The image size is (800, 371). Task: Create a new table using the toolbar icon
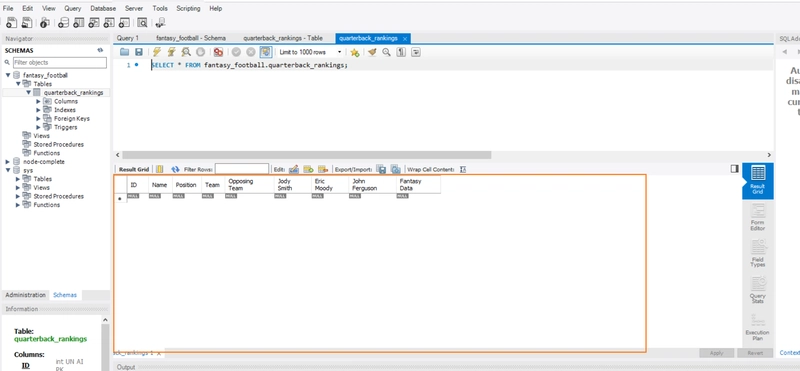[x=78, y=22]
